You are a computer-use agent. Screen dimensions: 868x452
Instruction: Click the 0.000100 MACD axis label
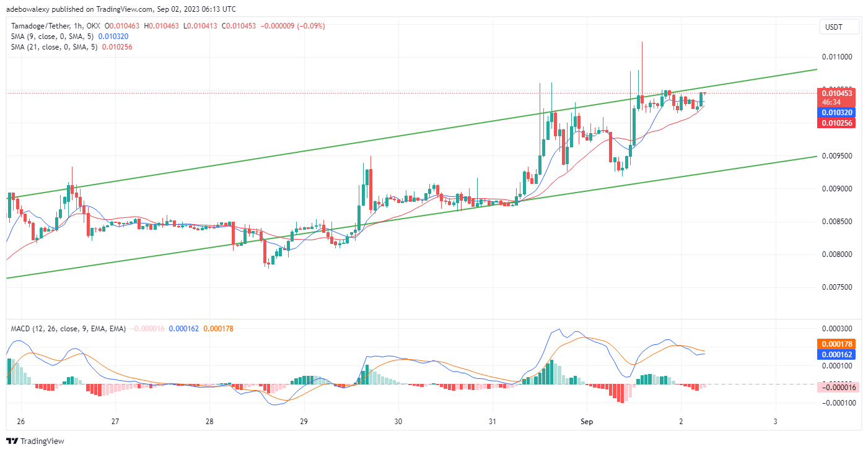(x=838, y=366)
